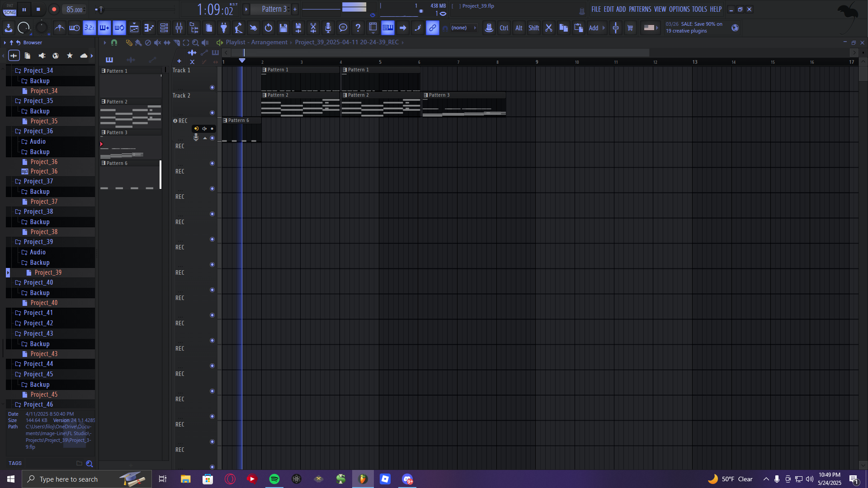This screenshot has width=868, height=488.
Task: Toggle the record button in transport
Action: click(54, 9)
